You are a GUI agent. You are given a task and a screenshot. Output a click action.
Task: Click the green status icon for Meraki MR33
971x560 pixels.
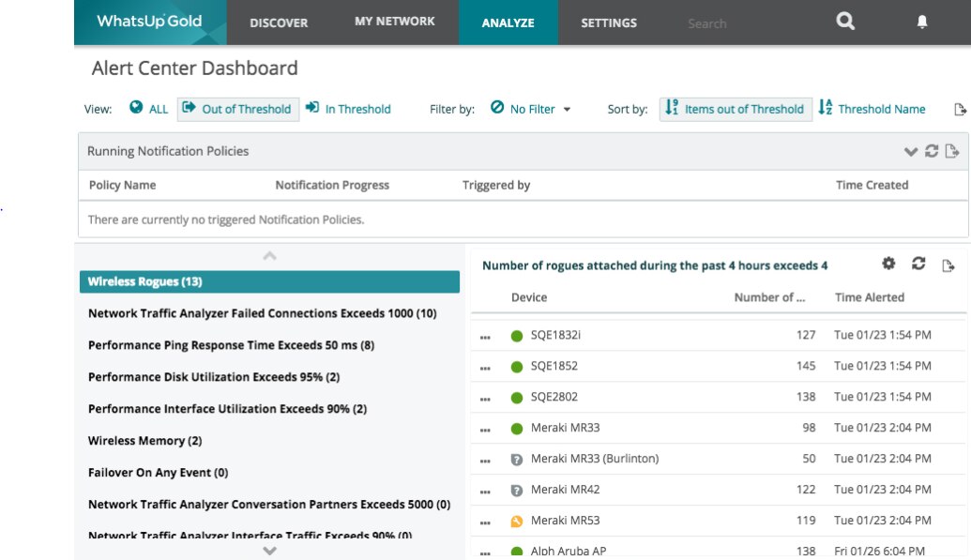[517, 429]
